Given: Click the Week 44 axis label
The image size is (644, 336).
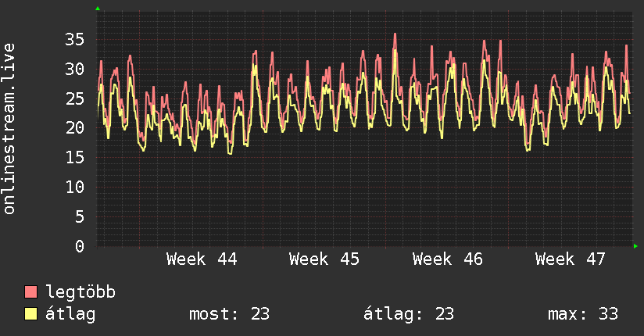Looking at the screenshot, I should [202, 259].
